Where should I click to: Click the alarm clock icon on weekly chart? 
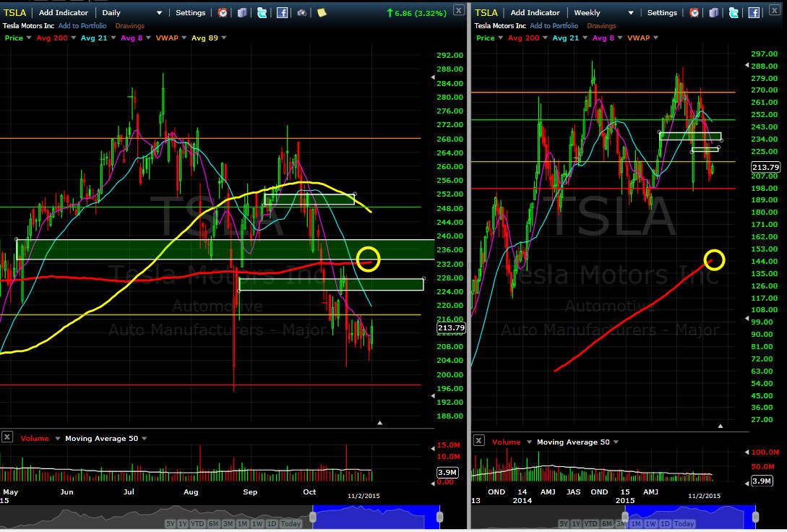click(x=694, y=12)
